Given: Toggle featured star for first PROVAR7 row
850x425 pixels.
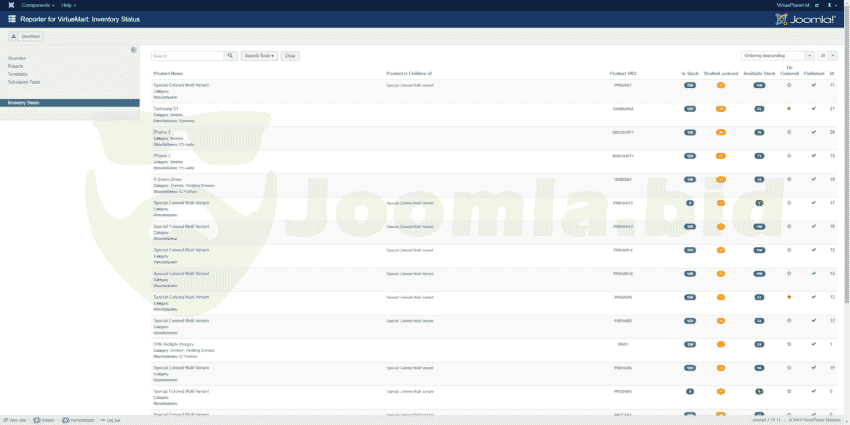Looking at the screenshot, I should (789, 85).
